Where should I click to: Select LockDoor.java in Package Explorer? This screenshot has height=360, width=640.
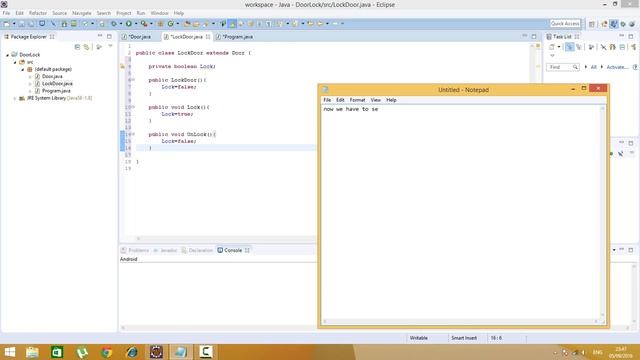click(57, 84)
